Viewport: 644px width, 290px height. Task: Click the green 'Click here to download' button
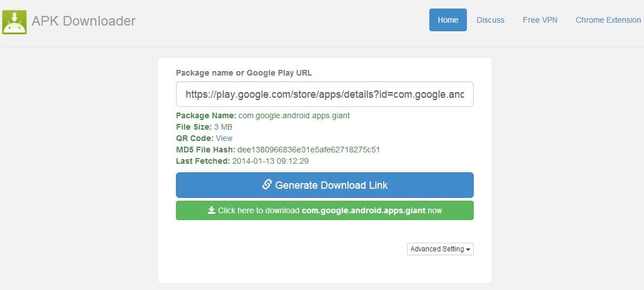point(325,210)
